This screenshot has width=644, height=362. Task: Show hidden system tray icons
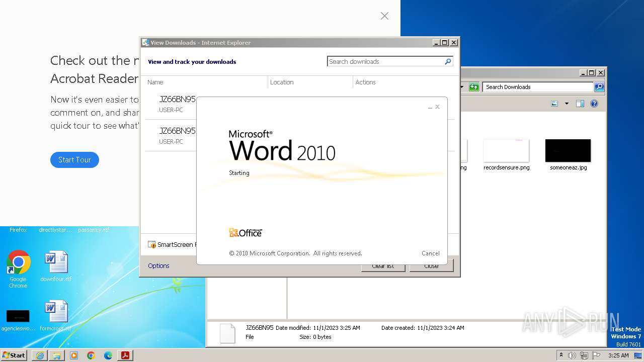pos(561,355)
